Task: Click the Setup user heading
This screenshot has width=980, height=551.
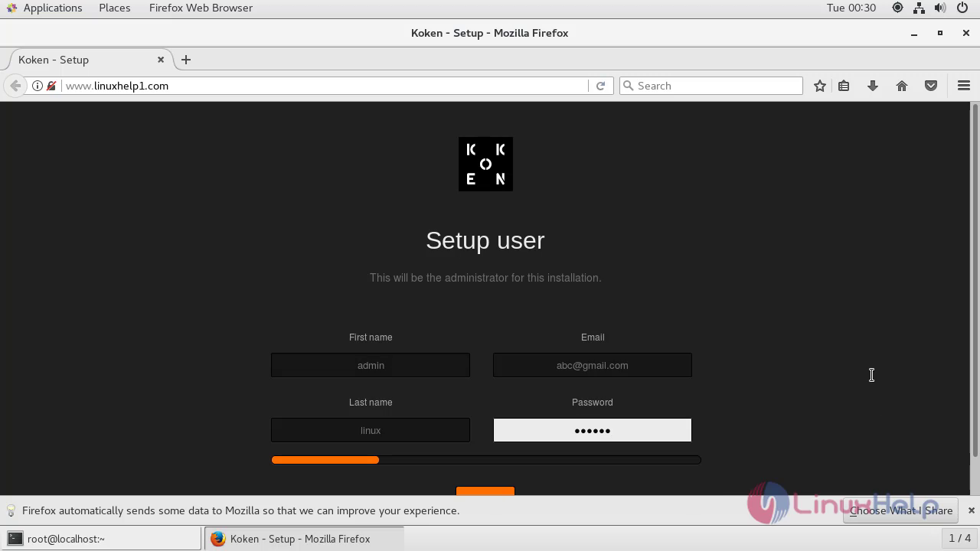Action: [485, 240]
